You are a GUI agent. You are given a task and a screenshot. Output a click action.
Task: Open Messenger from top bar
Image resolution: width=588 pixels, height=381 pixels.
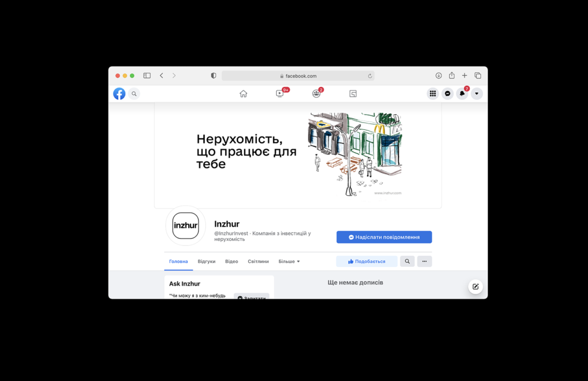pyautogui.click(x=447, y=93)
